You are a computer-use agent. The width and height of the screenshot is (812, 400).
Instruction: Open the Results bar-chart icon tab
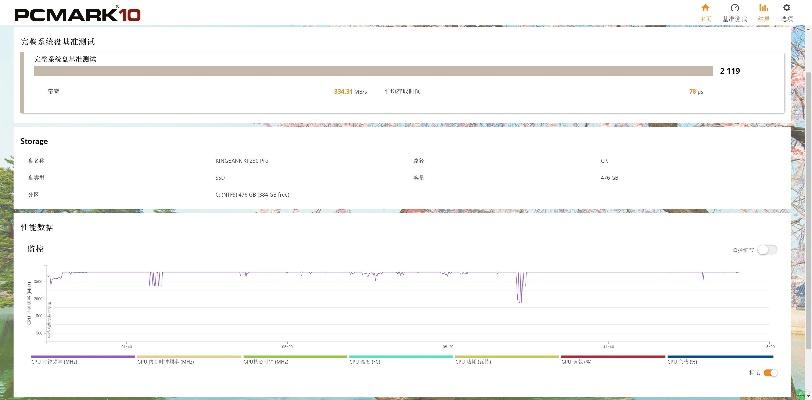pos(763,12)
